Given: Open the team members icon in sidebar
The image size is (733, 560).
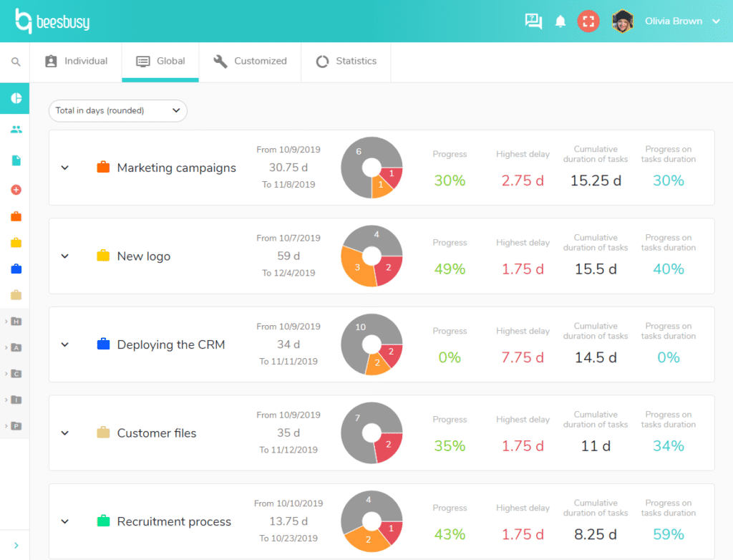Looking at the screenshot, I should [14, 130].
